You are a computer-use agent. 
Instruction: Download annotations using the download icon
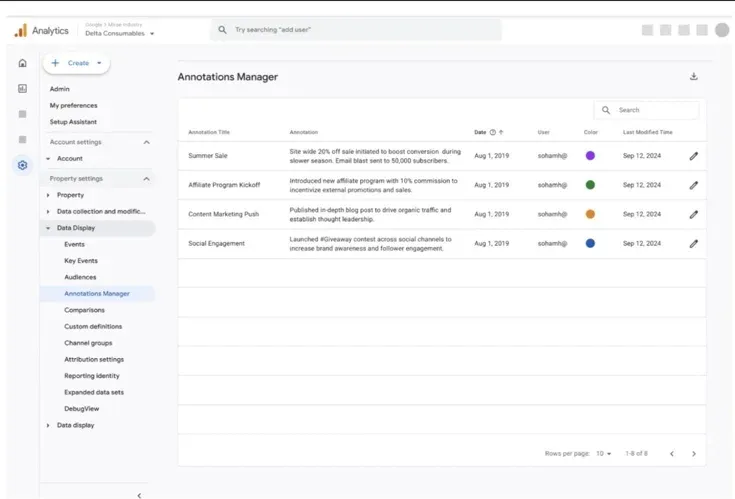coord(693,76)
